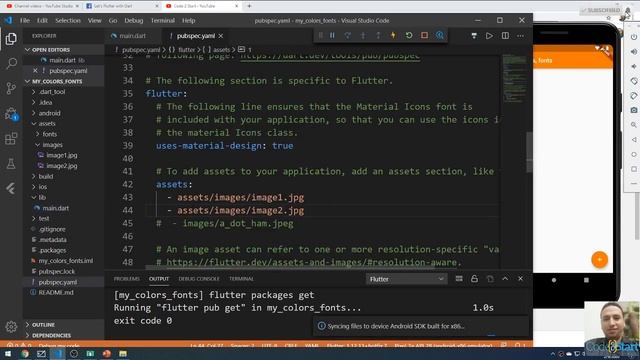Select pubspec.lock in the file tree

coord(56,271)
